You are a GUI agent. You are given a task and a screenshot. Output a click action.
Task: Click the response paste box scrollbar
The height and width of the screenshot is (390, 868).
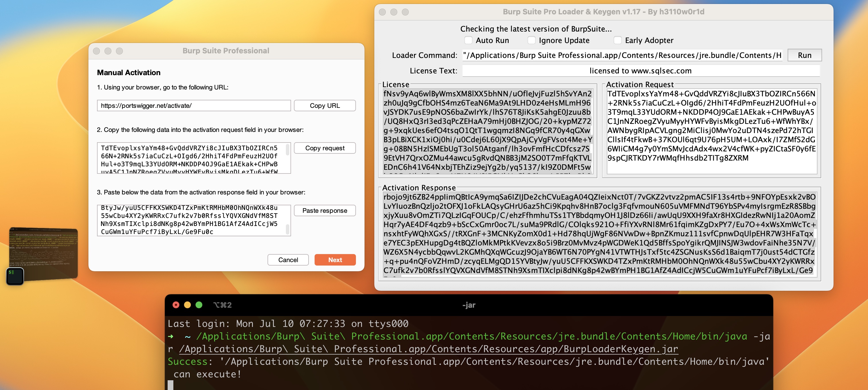(x=287, y=229)
